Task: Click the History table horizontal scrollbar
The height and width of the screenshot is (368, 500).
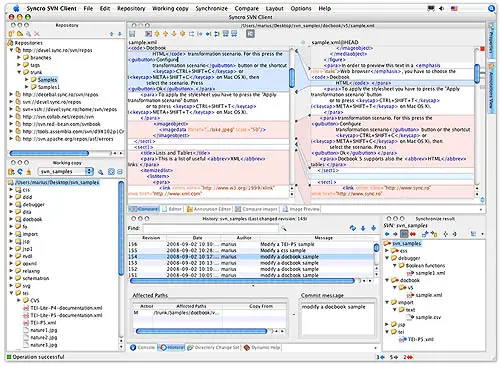Action: (242, 281)
